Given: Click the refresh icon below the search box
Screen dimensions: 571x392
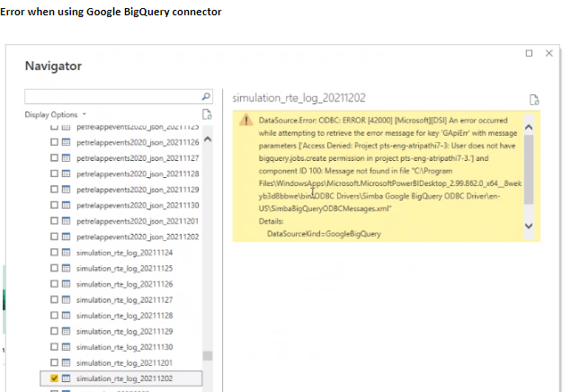Looking at the screenshot, I should point(207,114).
